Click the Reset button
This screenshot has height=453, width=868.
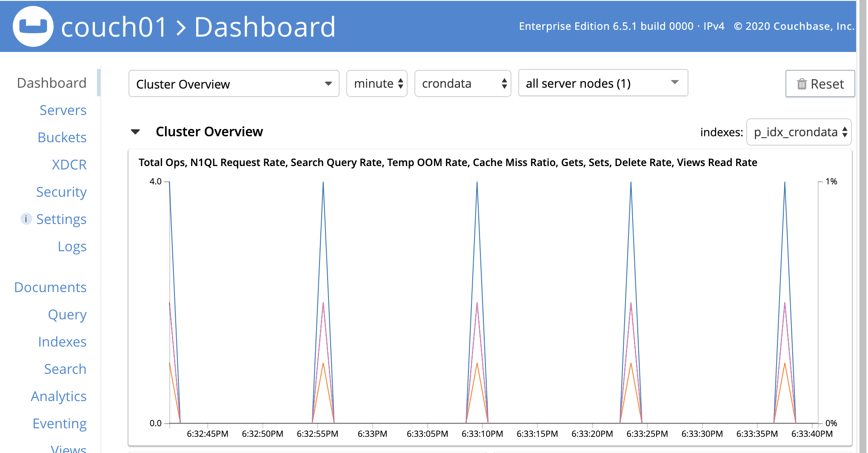(820, 84)
